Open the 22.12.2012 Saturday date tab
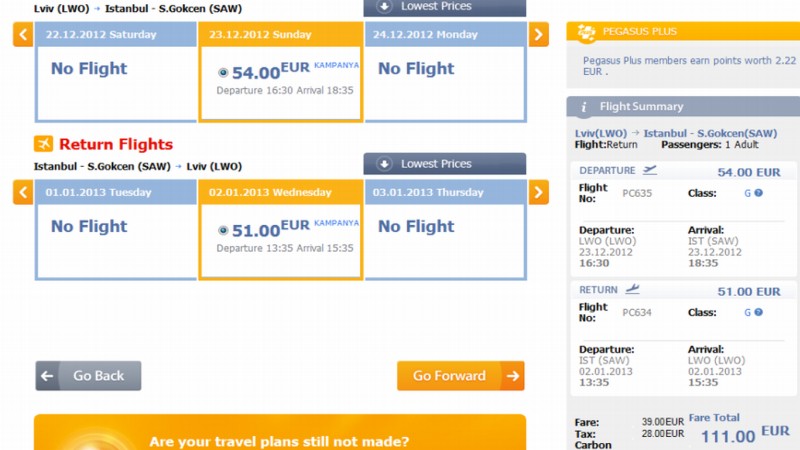This screenshot has width=800, height=450. click(116, 35)
